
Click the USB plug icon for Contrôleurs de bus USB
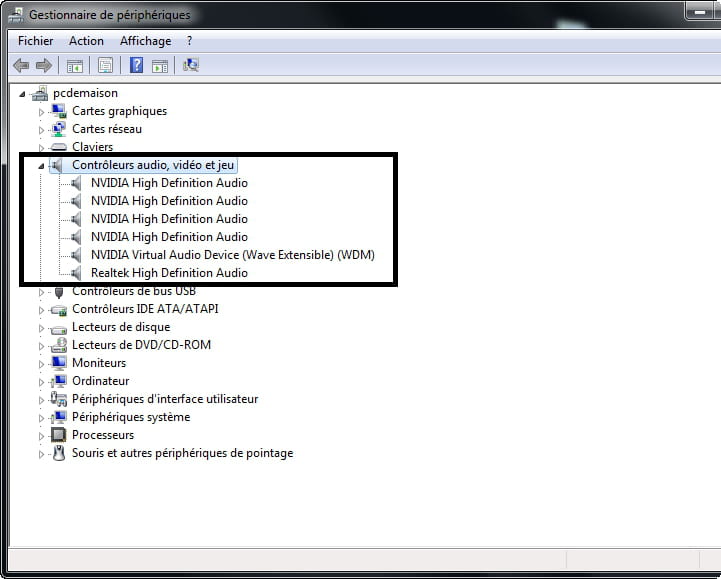[x=59, y=292]
